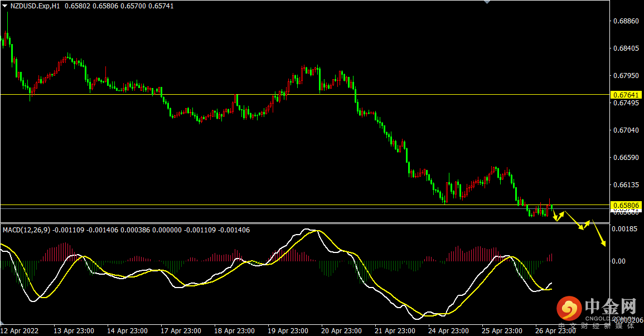Click the 0.68405 price scale value
Image resolution: width=644 pixels, height=336 pixels.
pos(626,48)
